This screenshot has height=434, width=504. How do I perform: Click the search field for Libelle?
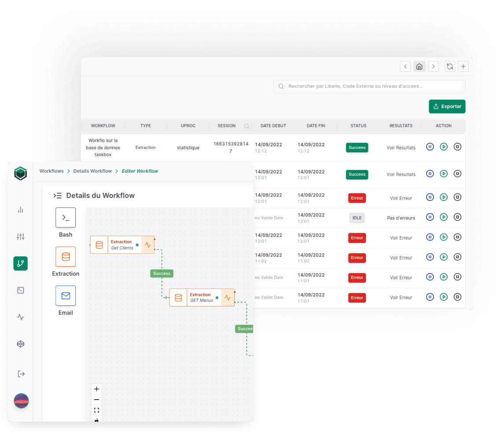pyautogui.click(x=374, y=86)
